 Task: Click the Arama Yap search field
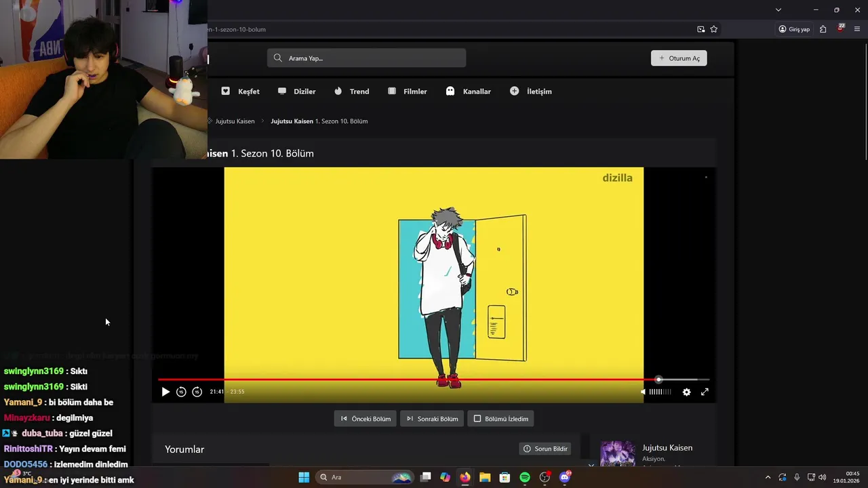coord(366,58)
